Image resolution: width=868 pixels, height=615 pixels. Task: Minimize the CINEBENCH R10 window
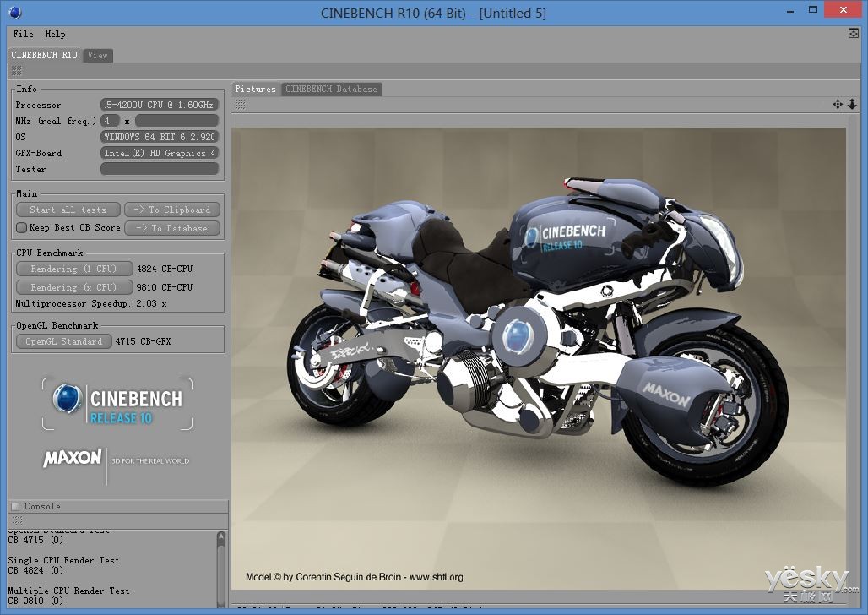790,11
